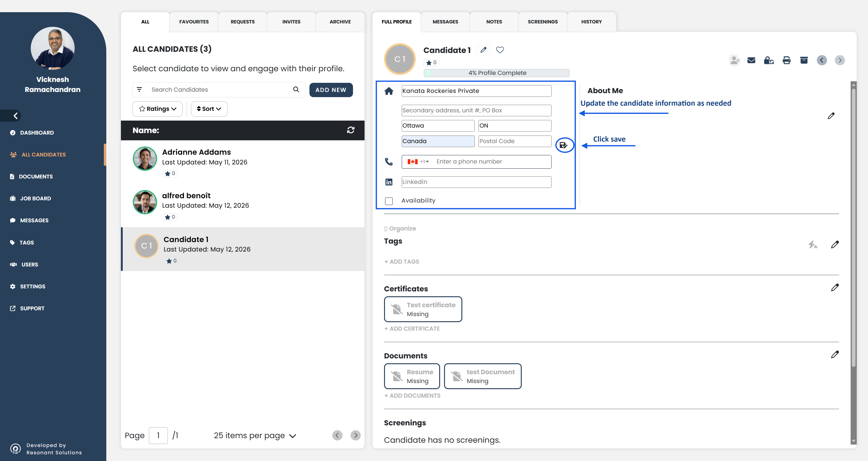
Task: Click the filter icon in the candidate search bar
Action: 139,90
